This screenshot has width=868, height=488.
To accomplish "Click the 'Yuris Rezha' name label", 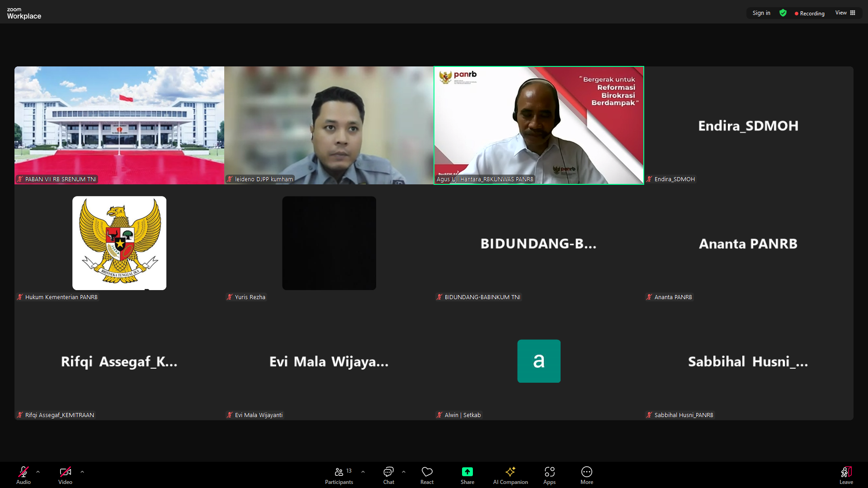I will (x=250, y=297).
